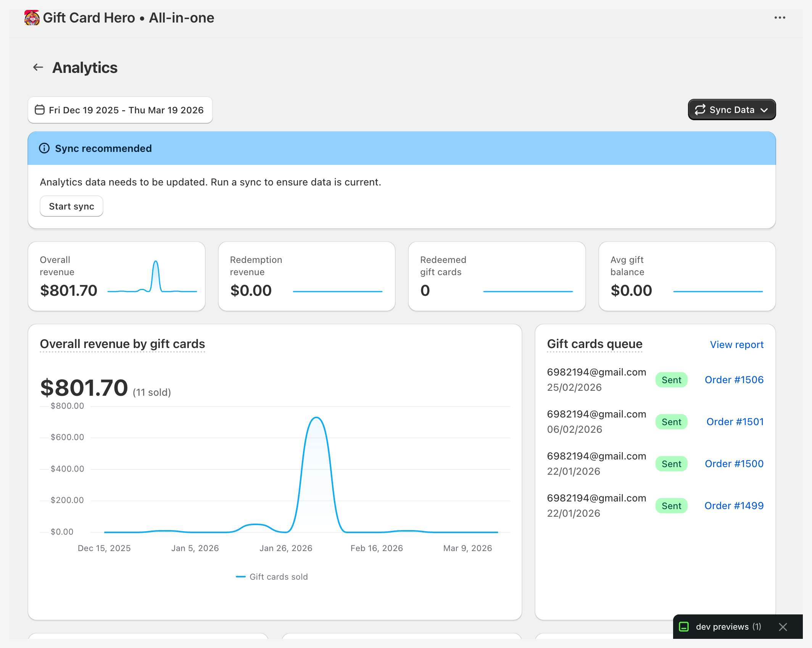Image resolution: width=812 pixels, height=648 pixels.
Task: Open Order #1501 link
Action: tap(735, 422)
